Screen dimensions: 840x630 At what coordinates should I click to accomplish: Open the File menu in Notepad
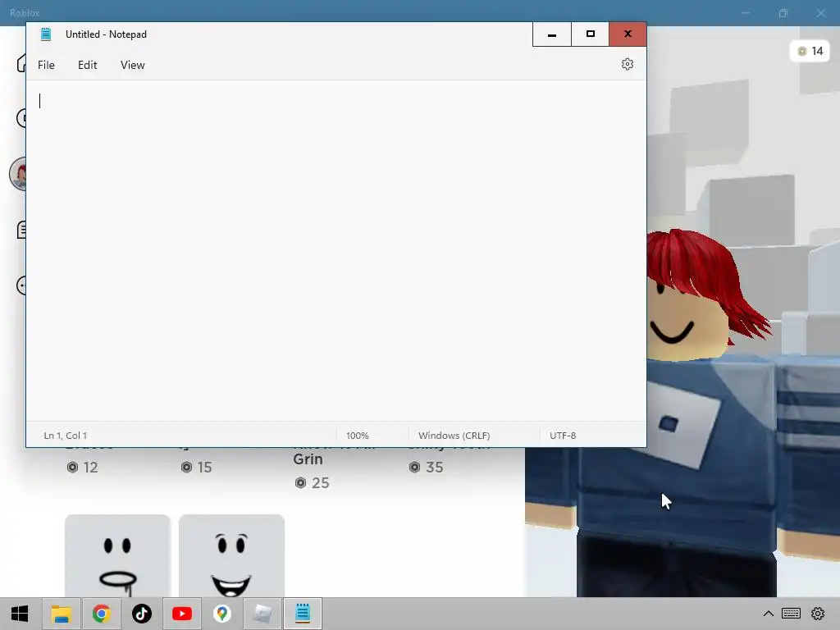tap(46, 65)
